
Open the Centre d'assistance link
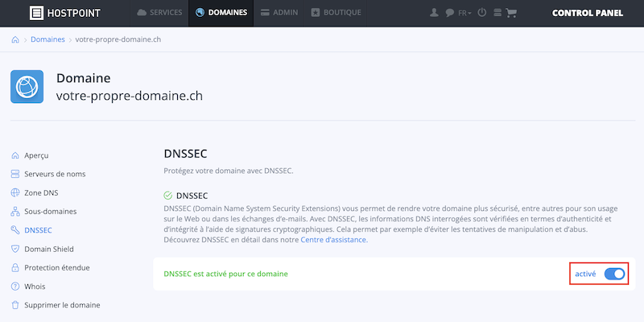[334, 240]
